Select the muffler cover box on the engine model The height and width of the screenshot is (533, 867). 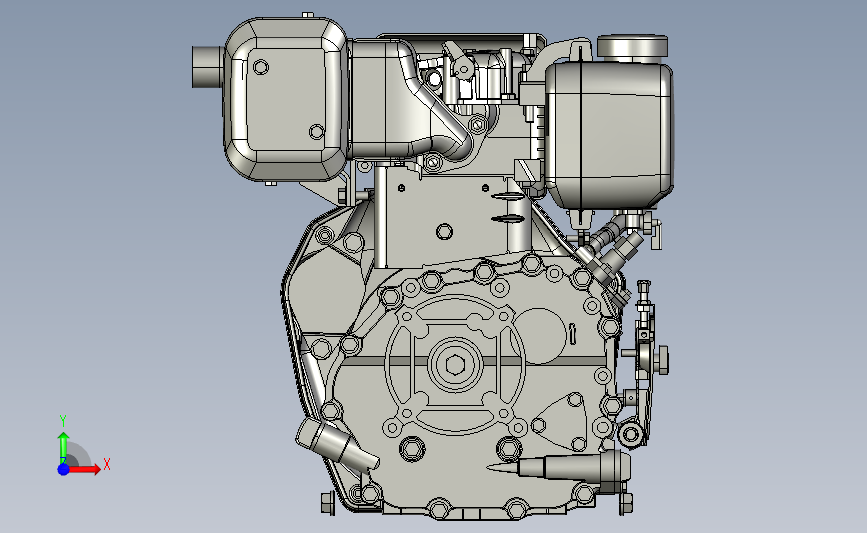[286, 99]
